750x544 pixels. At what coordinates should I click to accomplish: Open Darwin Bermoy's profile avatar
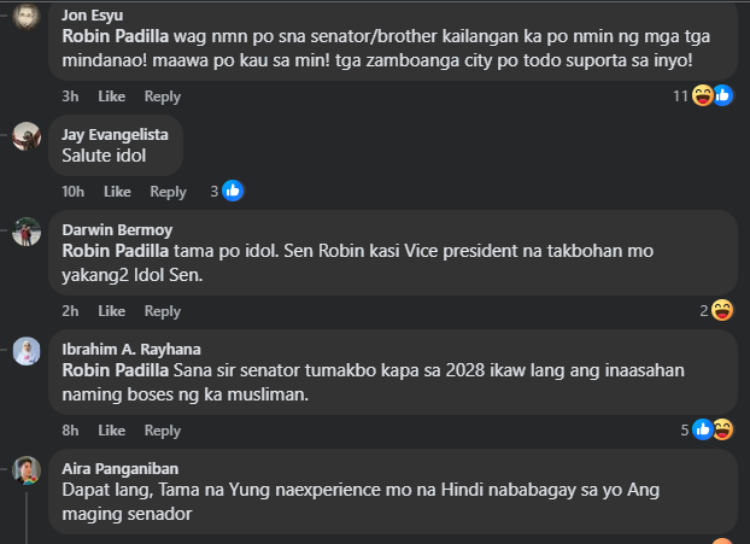[x=27, y=232]
